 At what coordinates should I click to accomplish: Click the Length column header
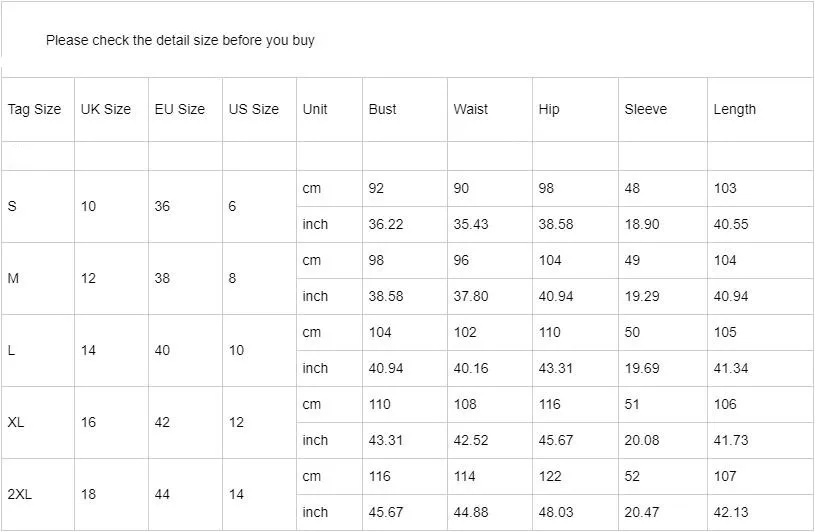point(735,109)
